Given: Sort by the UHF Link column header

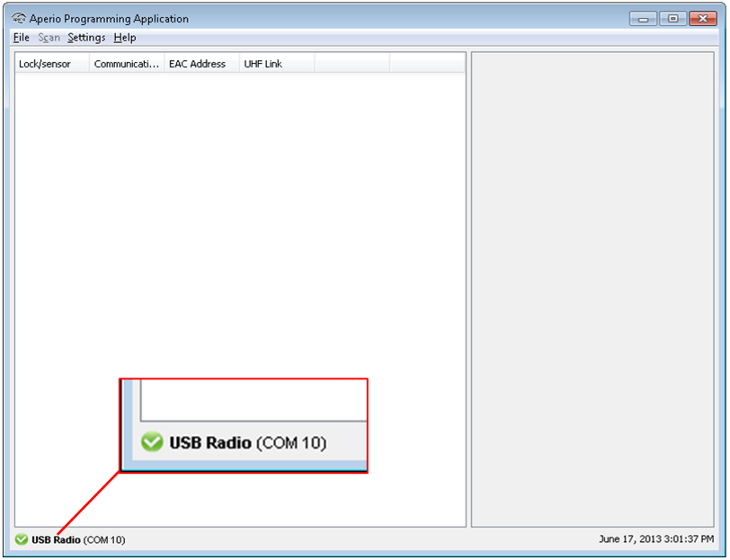Looking at the screenshot, I should click(277, 64).
